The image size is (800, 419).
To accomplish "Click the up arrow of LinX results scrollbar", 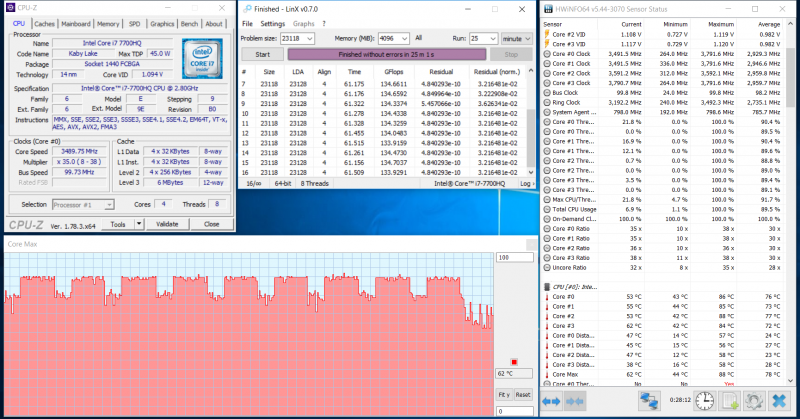I will tap(531, 70).
